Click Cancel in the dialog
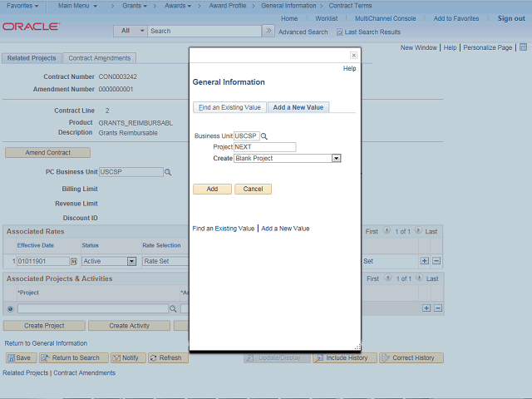This screenshot has width=532, height=399. [253, 189]
